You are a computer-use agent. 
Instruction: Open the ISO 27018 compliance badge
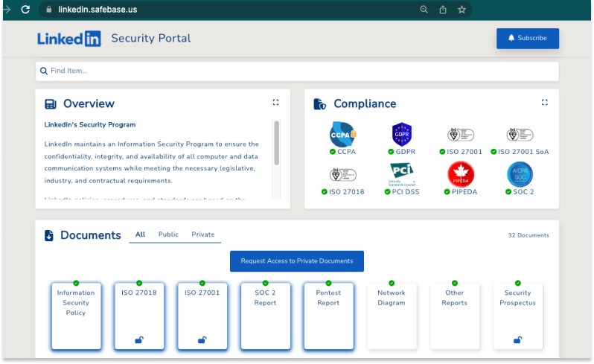click(x=343, y=175)
